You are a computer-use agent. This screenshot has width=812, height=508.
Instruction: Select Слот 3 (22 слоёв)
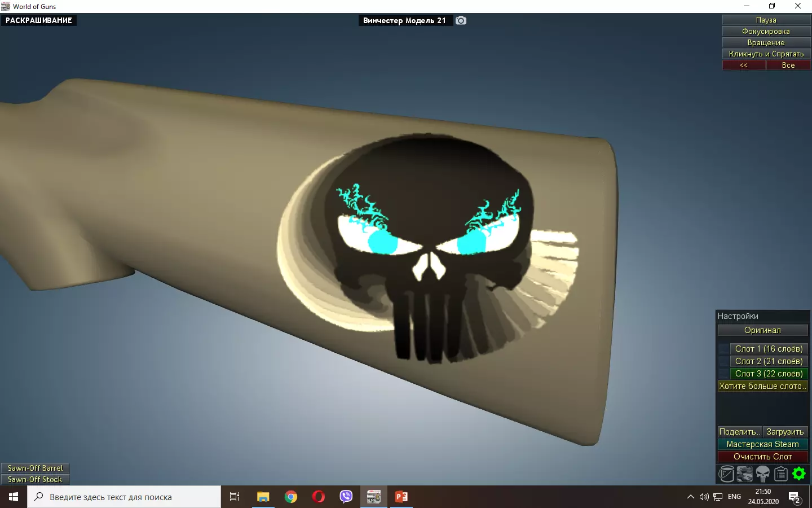769,374
